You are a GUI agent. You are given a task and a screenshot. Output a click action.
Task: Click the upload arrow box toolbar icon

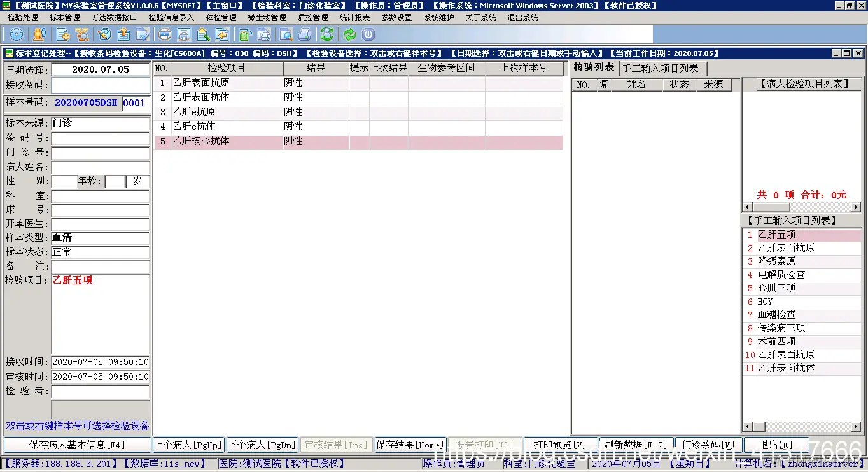point(123,34)
